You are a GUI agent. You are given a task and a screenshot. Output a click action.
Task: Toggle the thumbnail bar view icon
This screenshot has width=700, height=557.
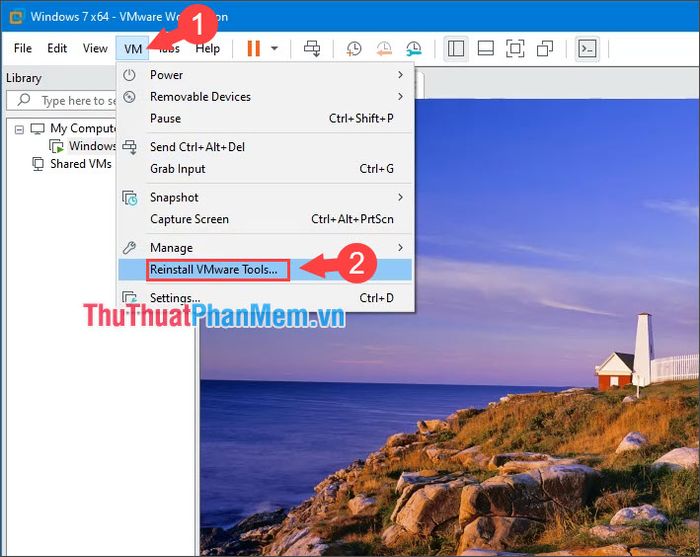485,48
